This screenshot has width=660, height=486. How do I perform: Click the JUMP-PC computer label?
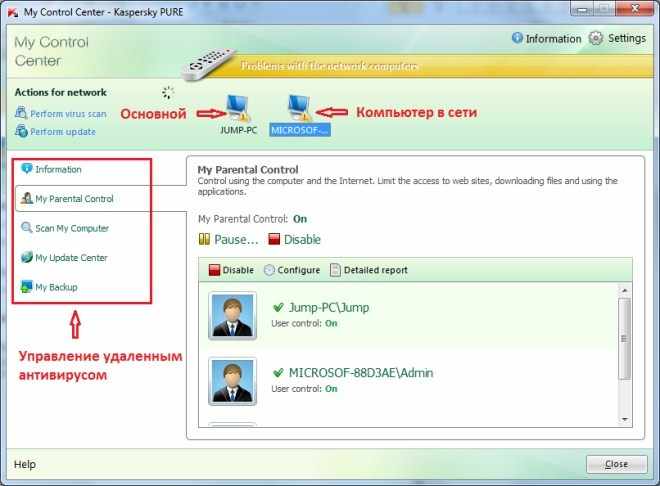pyautogui.click(x=238, y=130)
